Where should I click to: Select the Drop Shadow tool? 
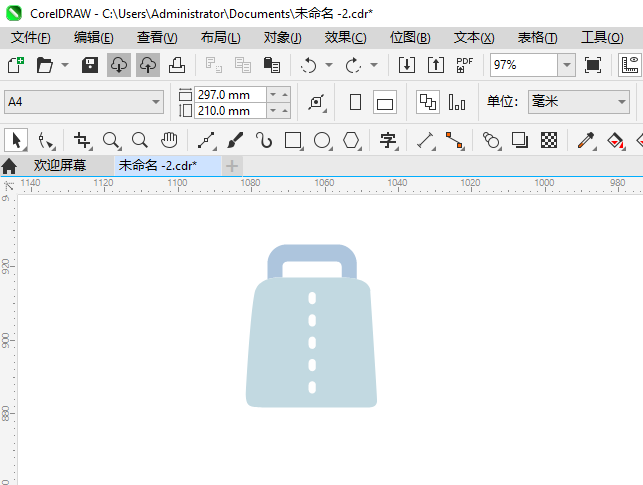click(x=520, y=140)
